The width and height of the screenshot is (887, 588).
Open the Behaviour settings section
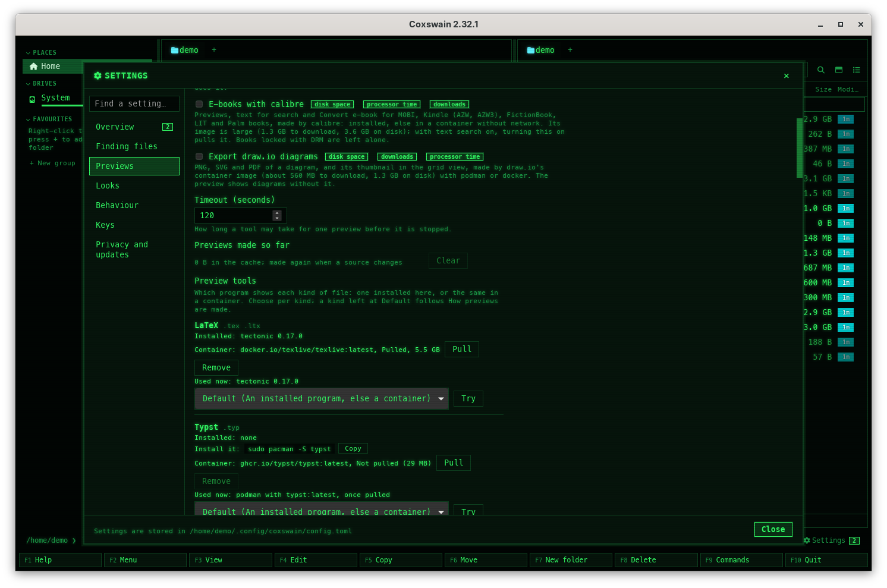coord(134,206)
